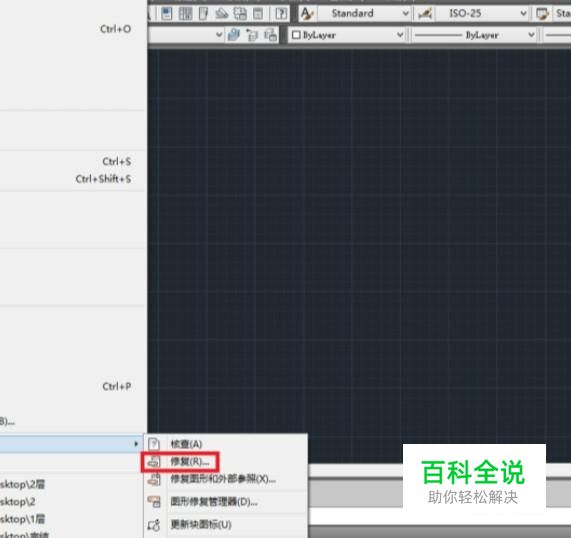
Task: Select 更新块图标(U) submenu item
Action: pyautogui.click(x=226, y=525)
